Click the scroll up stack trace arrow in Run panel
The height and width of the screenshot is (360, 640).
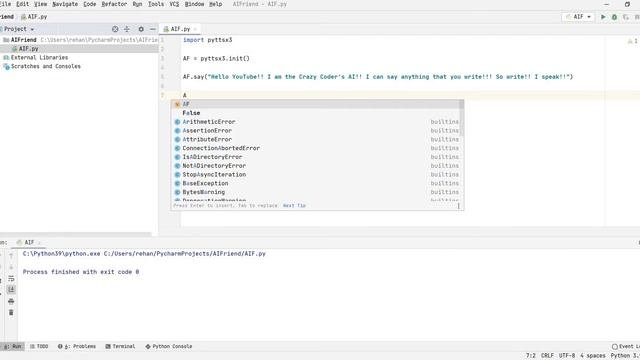11,256
